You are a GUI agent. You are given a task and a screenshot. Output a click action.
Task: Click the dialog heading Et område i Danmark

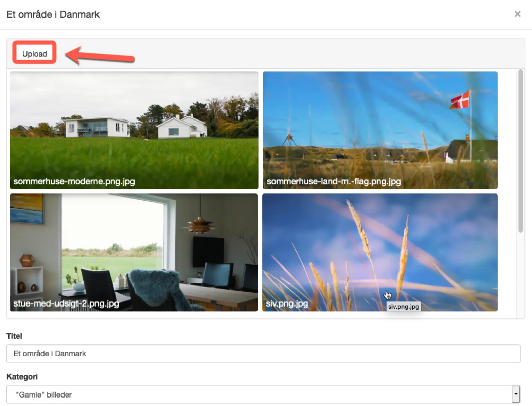tap(53, 14)
